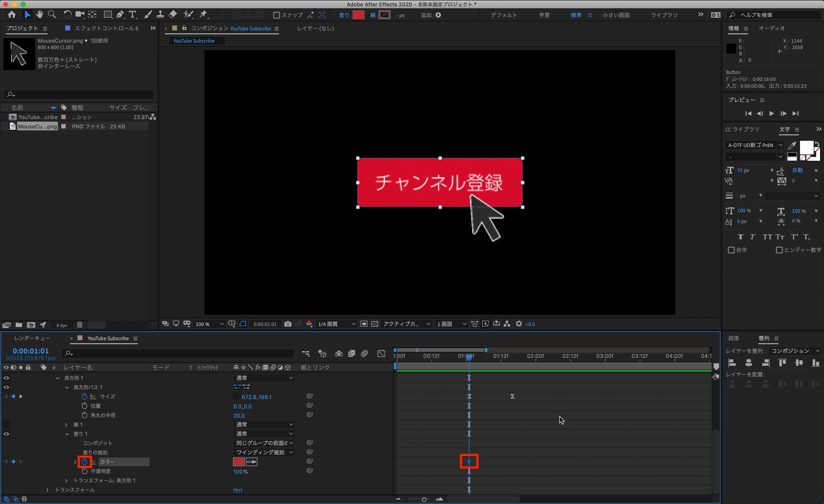Open the 1/4 画質 resolution dropdown

336,324
